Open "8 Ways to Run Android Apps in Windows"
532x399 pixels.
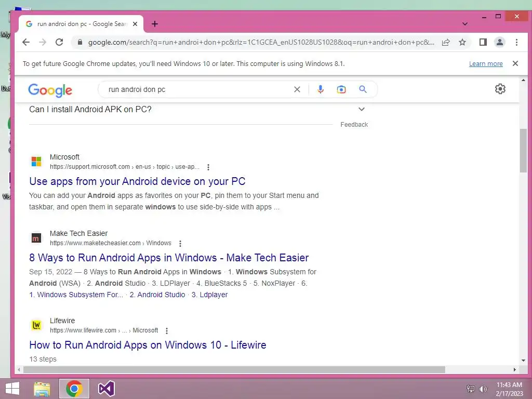pos(169,258)
